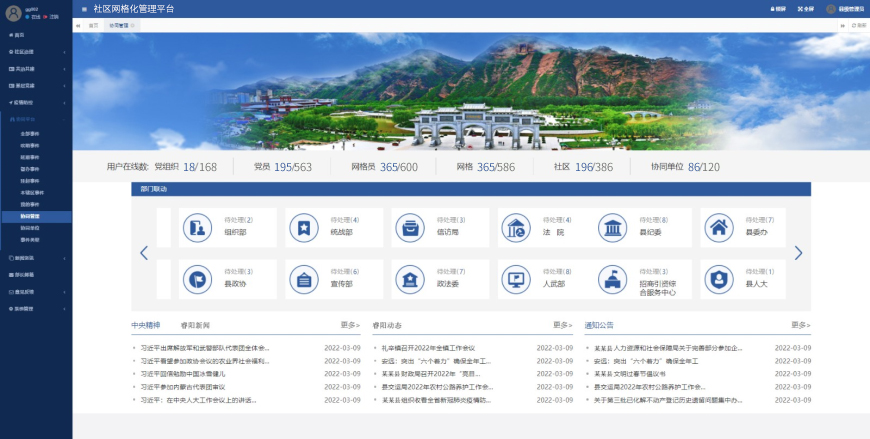Toggle fullscreen with 全屏 button
The width and height of the screenshot is (870, 439).
tap(806, 9)
